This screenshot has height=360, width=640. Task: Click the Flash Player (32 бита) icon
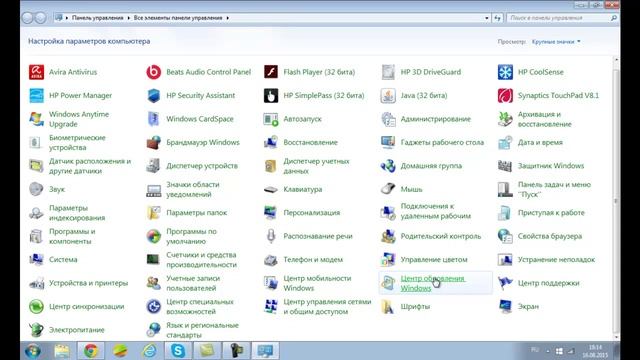[x=271, y=72]
